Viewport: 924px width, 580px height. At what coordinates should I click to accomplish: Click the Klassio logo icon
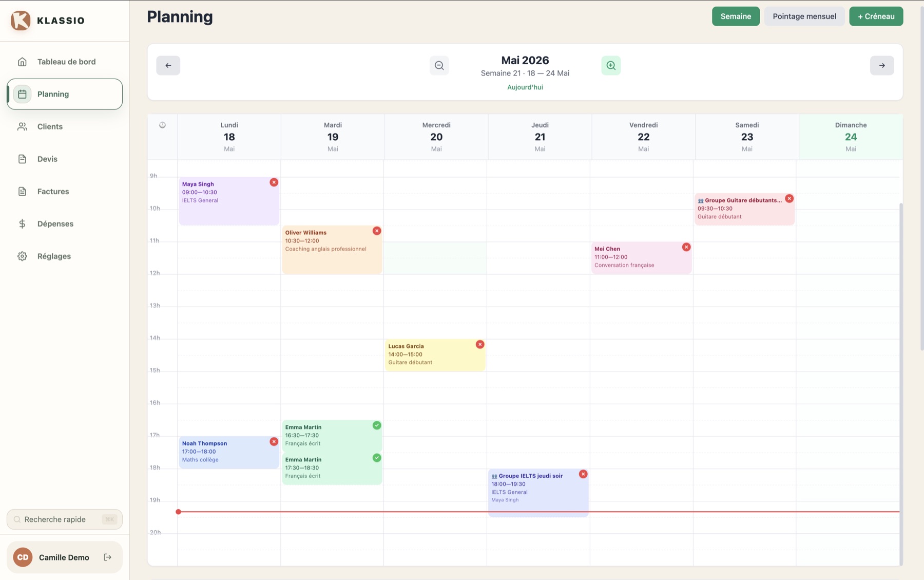[x=21, y=21]
